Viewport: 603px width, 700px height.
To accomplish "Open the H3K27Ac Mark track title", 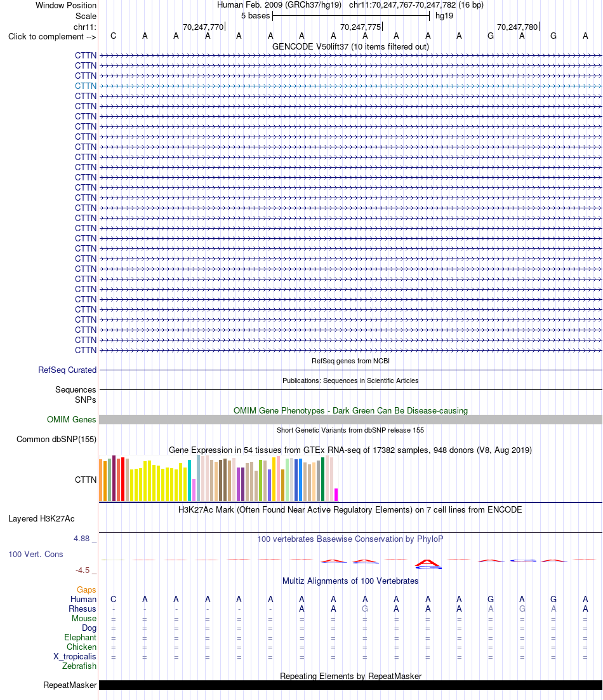I will tap(350, 510).
